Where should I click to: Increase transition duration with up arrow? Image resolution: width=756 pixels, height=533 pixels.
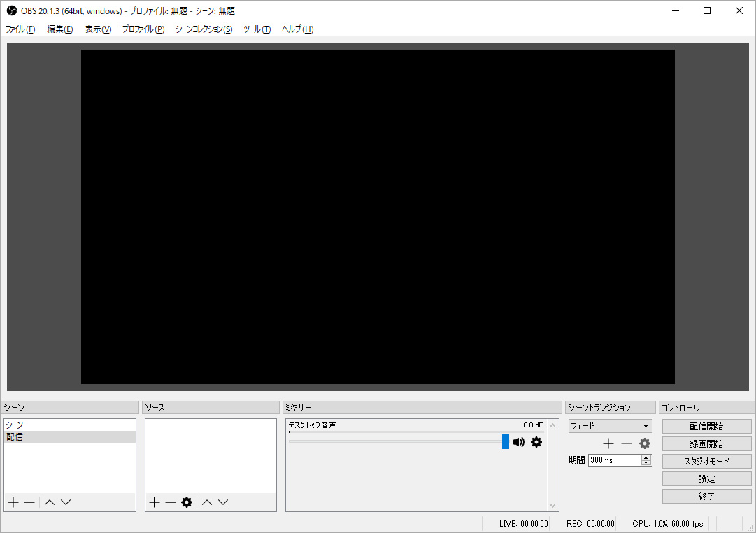click(646, 457)
